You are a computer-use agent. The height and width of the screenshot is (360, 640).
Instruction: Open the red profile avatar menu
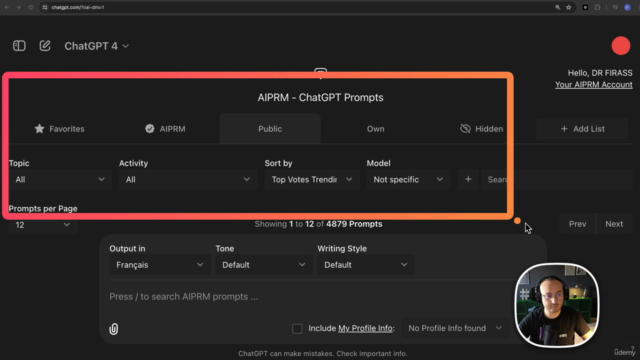pyautogui.click(x=620, y=46)
